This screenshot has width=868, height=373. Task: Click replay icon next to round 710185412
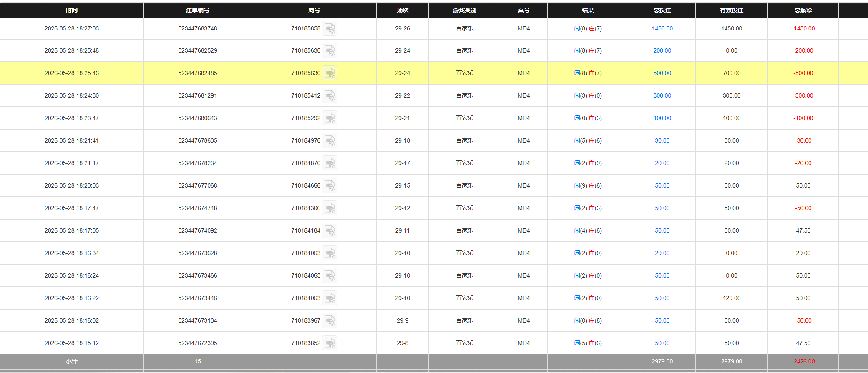coord(330,96)
